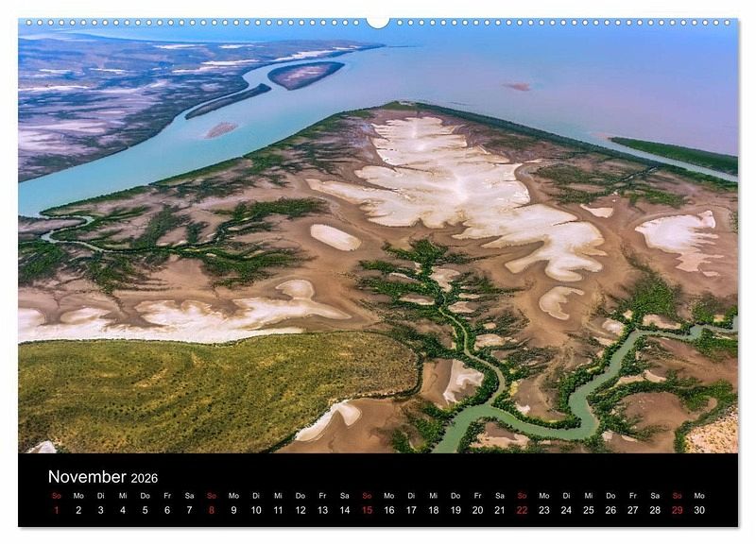
Task: Select date 8 in the calendar strip
Action: tap(212, 510)
